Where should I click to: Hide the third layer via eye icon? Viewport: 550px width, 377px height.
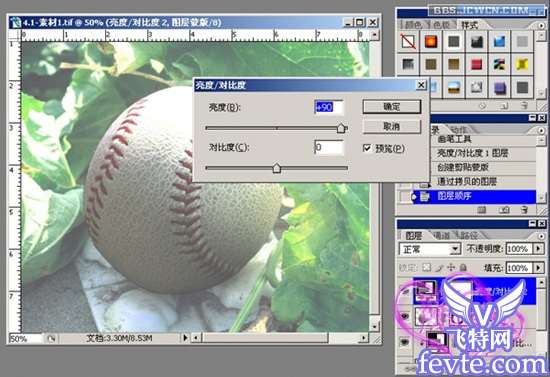coord(404,341)
